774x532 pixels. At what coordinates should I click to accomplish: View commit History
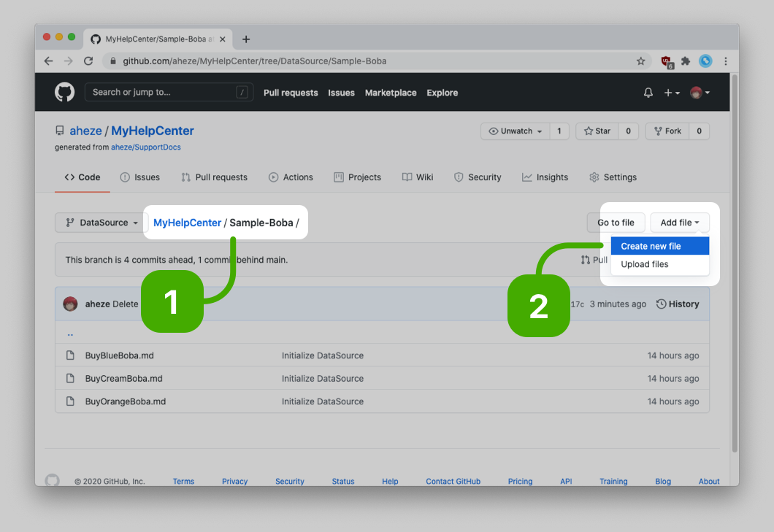[678, 304]
